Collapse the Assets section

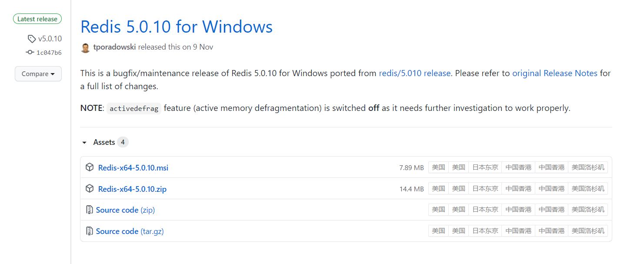(84, 142)
